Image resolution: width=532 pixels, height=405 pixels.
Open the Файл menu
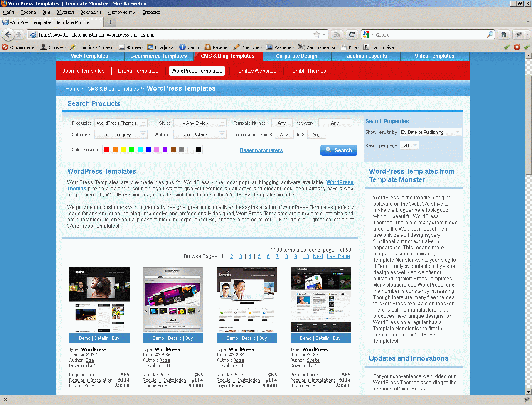pyautogui.click(x=8, y=12)
